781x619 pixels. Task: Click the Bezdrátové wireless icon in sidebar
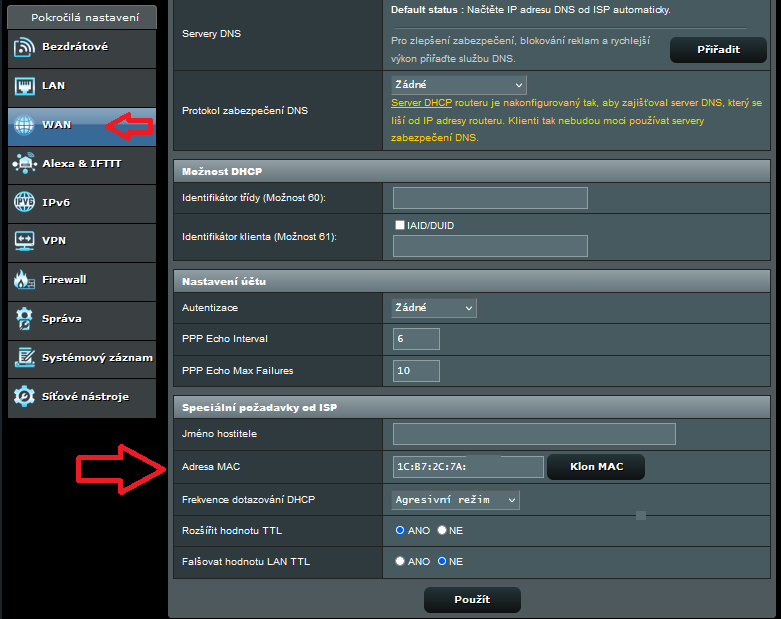[25, 47]
